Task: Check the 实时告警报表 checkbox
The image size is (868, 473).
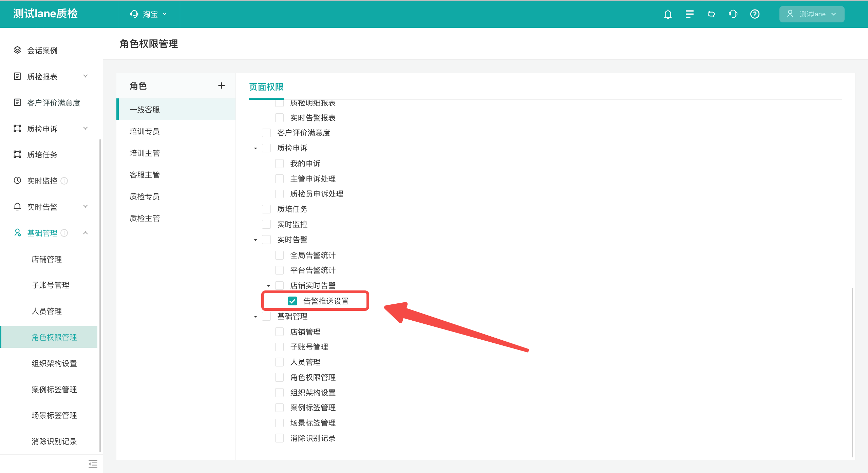Action: pos(279,118)
